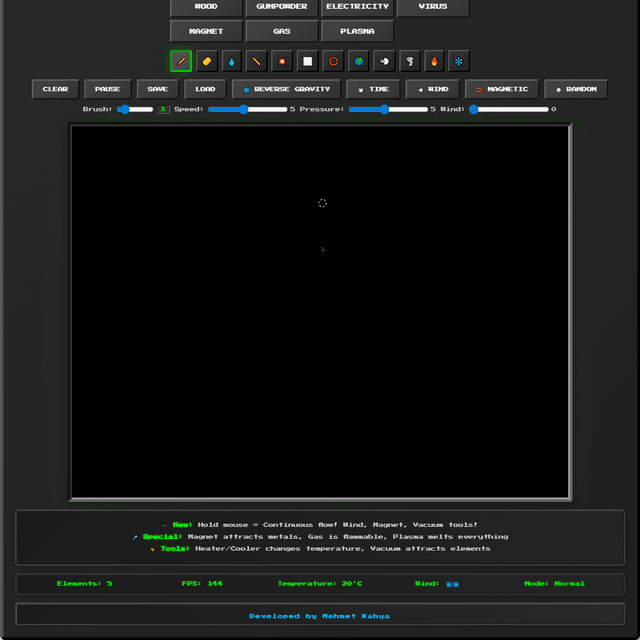Select the white square tool
The width and height of the screenshot is (640, 640).
pos(308,61)
